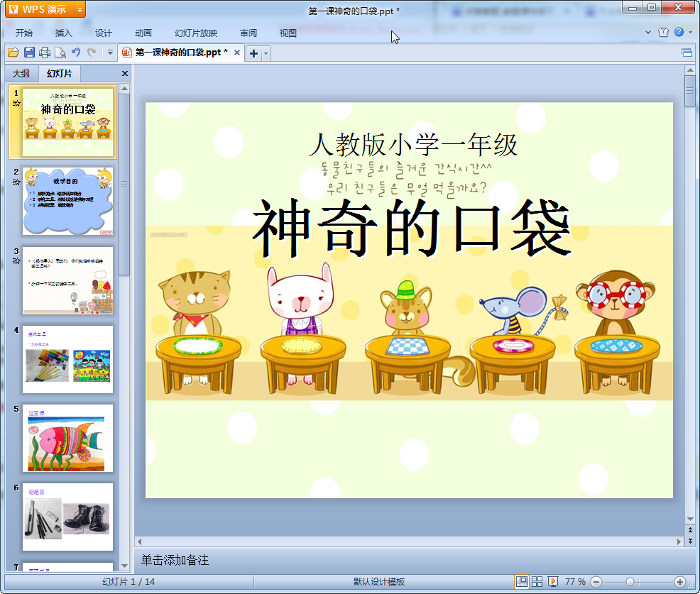This screenshot has height=594, width=700.
Task: Click the animation star icon on slide 2
Action: pos(16,182)
